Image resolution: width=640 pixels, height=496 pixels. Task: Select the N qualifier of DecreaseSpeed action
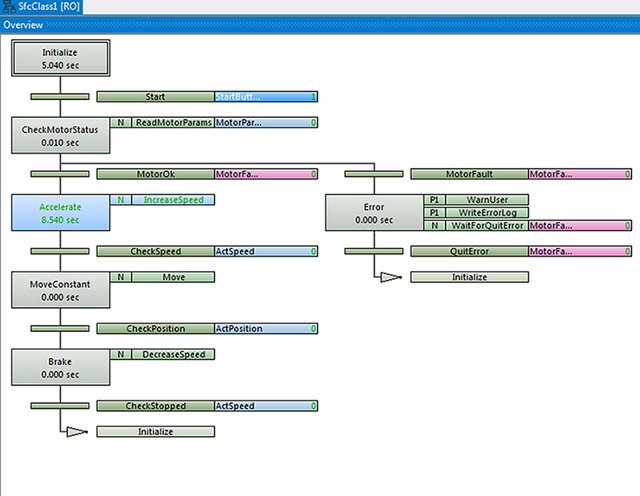coord(121,354)
